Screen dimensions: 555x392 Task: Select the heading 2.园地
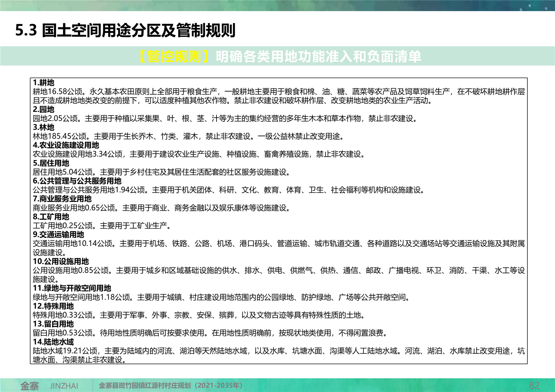(44, 109)
